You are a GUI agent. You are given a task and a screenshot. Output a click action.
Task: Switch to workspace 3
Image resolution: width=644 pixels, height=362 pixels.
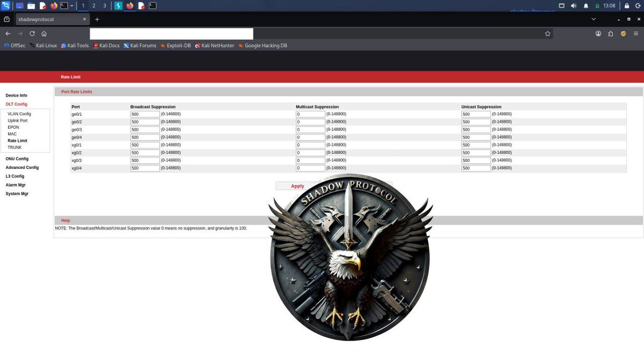pyautogui.click(x=105, y=5)
